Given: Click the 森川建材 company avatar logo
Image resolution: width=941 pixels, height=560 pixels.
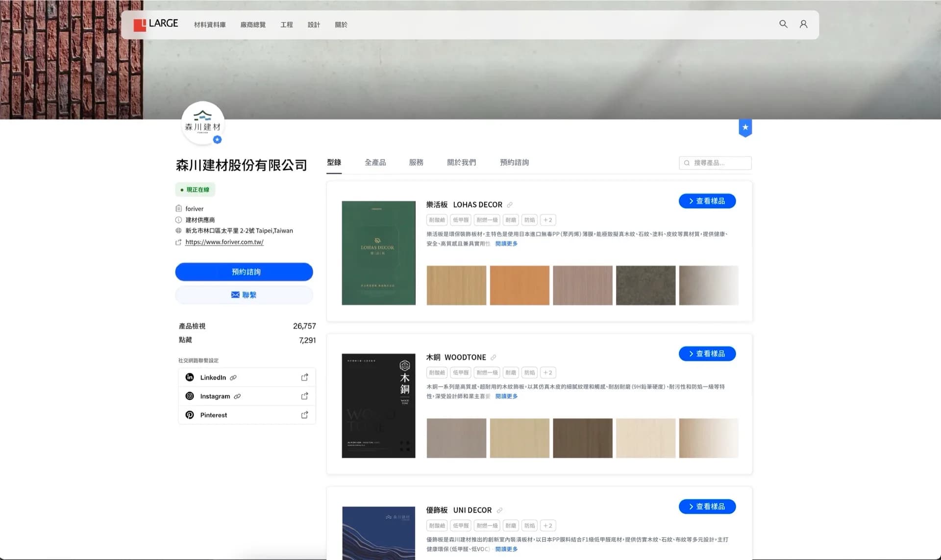Looking at the screenshot, I should 202,123.
